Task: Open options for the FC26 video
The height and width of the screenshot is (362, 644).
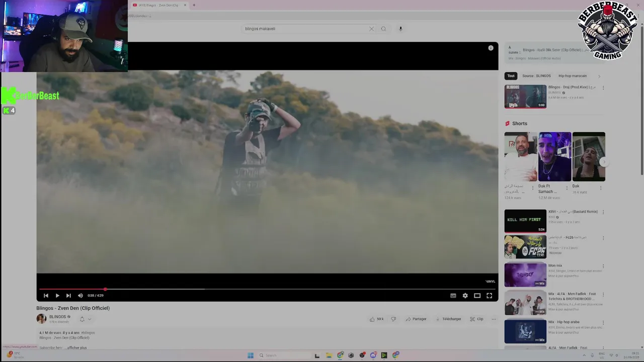Action: point(603,238)
